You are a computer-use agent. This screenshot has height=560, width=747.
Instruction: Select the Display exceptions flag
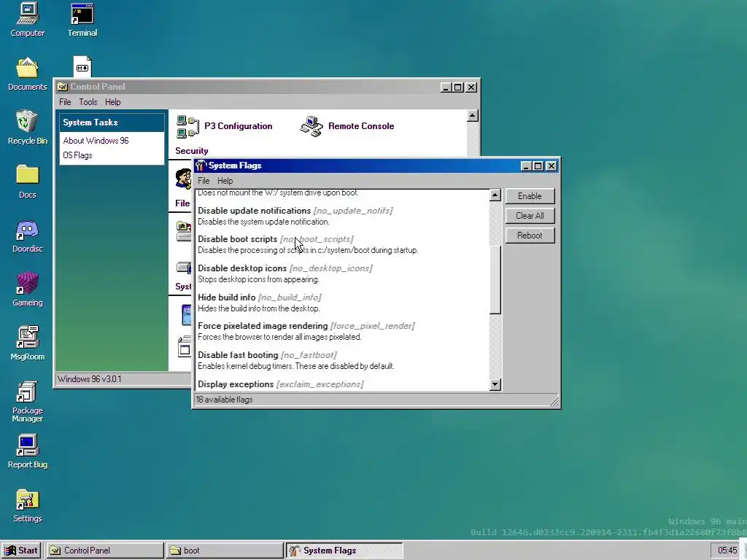pyautogui.click(x=342, y=385)
